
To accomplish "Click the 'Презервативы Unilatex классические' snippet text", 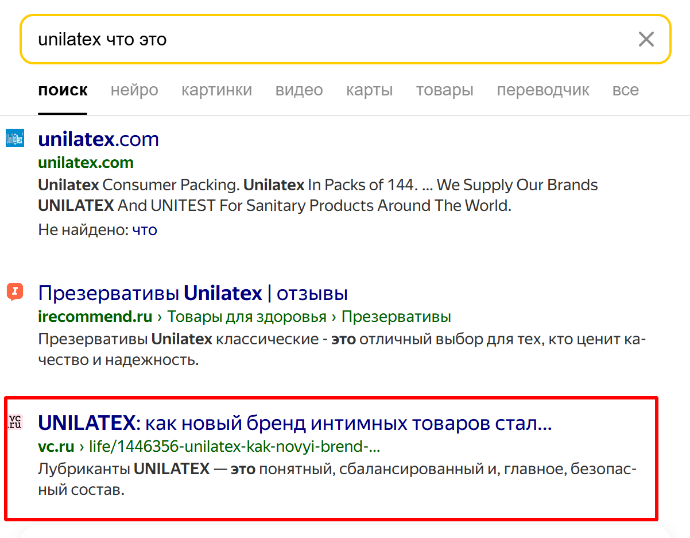I will point(341,349).
